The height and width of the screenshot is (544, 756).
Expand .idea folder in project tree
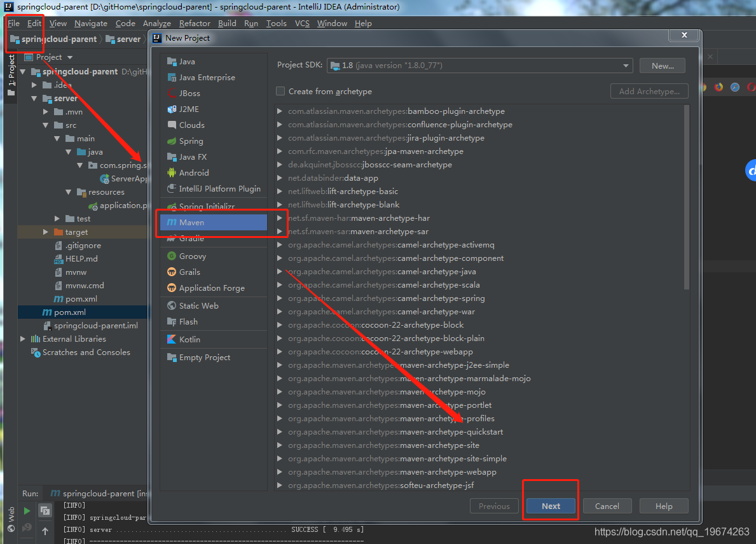coord(34,85)
